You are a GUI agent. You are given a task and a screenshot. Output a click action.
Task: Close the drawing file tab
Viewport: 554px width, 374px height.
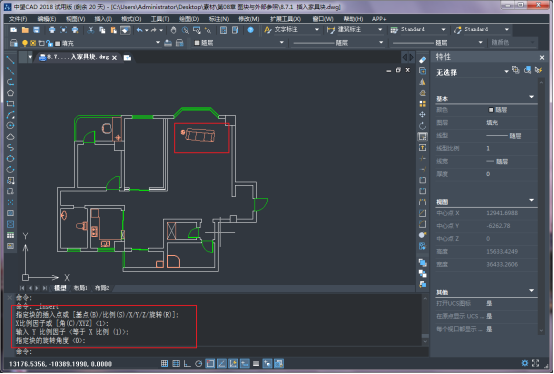[114, 58]
